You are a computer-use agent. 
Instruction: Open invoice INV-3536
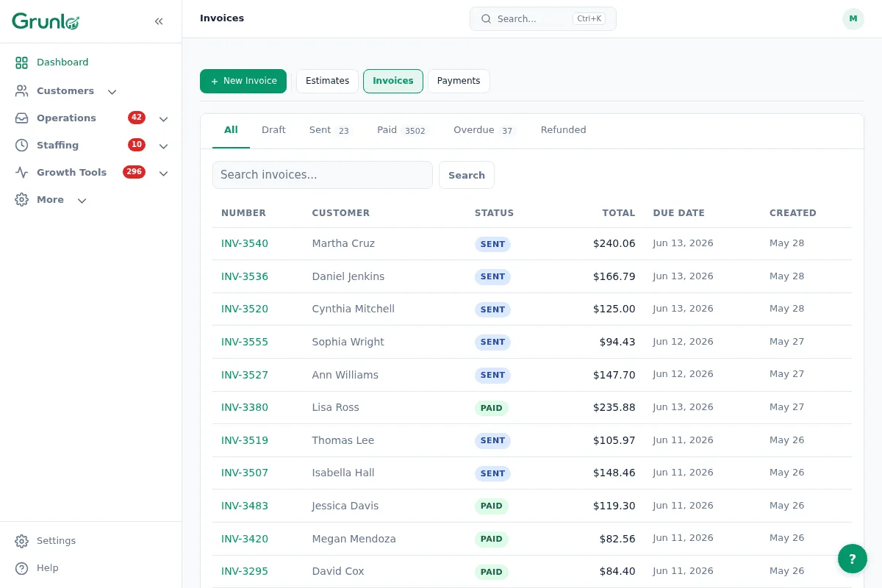pos(245,276)
